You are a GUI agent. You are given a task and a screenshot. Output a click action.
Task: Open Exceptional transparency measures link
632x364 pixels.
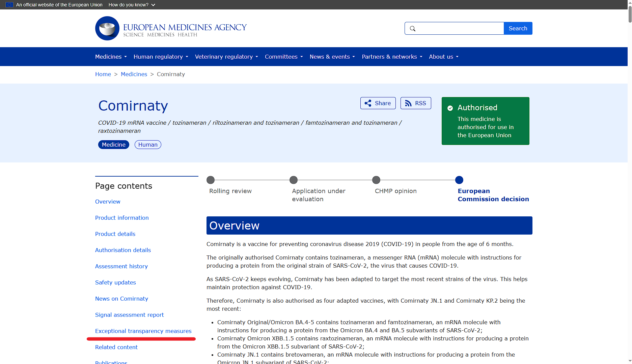point(143,331)
